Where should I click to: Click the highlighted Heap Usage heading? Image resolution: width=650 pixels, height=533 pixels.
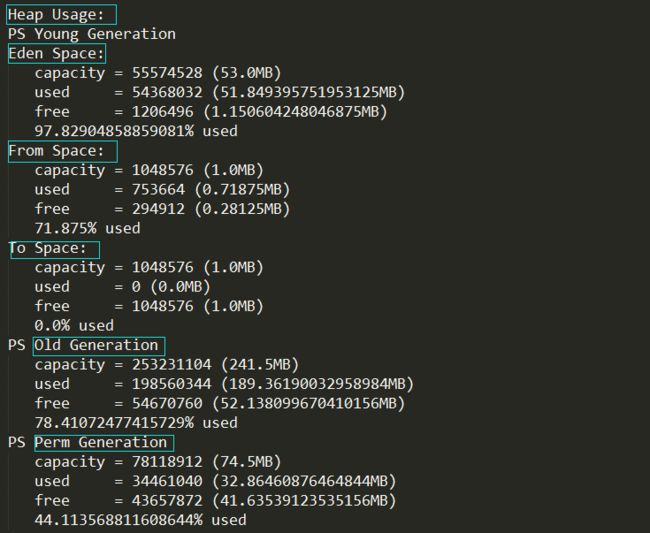click(61, 15)
